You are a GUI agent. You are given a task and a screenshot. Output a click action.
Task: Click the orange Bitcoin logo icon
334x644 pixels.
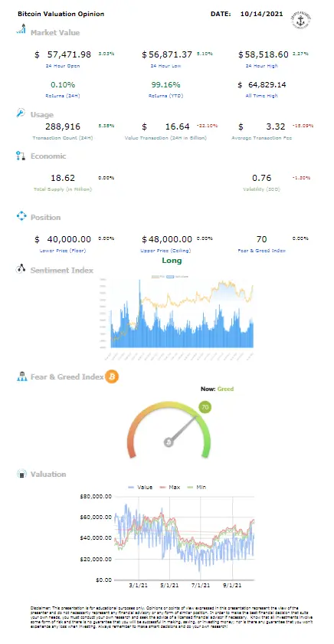point(112,376)
